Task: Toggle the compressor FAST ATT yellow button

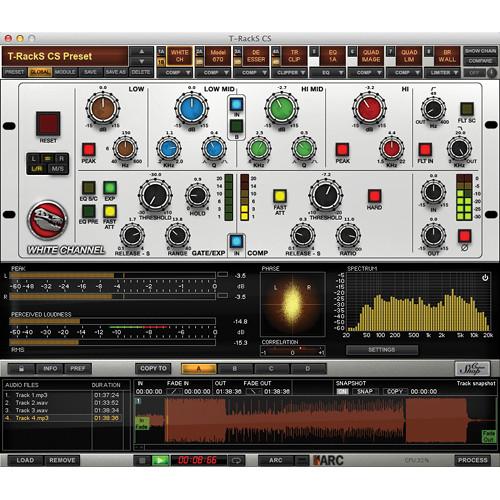Action: [x=280, y=196]
